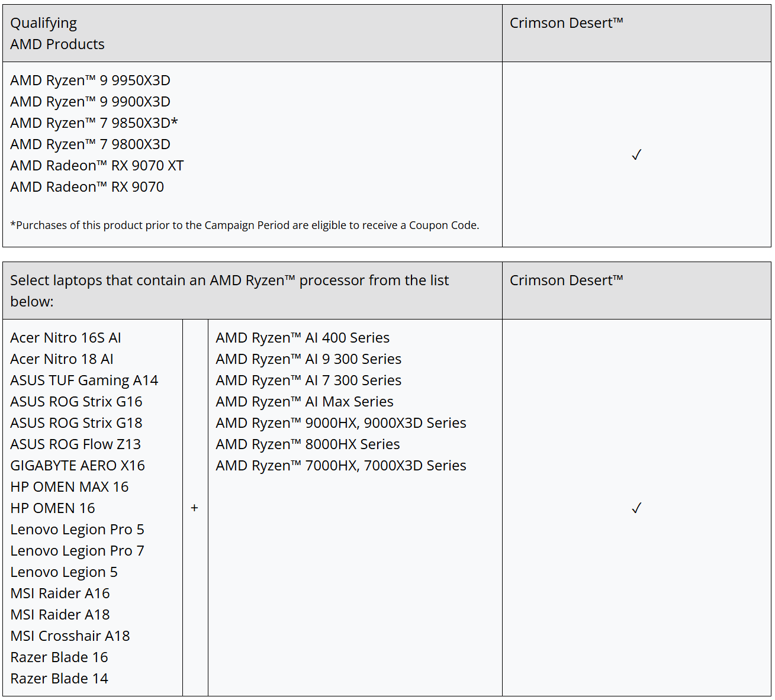The image size is (775, 700).
Task: Click the checkmark beside the qualifying AMD products list
Action: click(636, 155)
